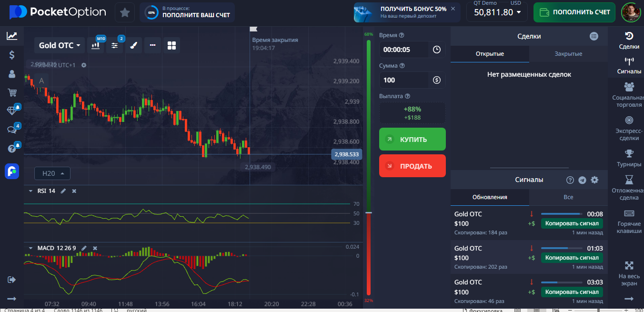Edit RSI 14 indicator with pencil icon
644x312 pixels.
point(63,191)
